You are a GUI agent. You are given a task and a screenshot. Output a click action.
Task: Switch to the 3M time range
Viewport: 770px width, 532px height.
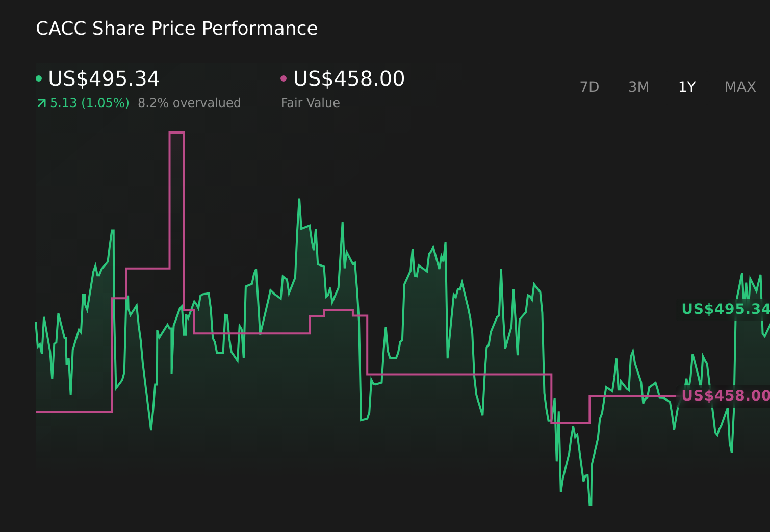click(x=638, y=87)
